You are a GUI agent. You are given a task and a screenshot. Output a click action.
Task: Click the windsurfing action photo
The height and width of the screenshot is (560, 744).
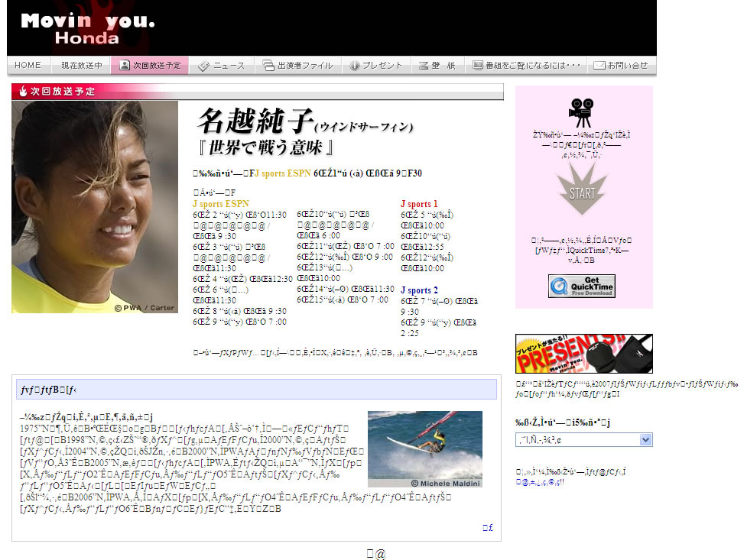[x=424, y=449]
